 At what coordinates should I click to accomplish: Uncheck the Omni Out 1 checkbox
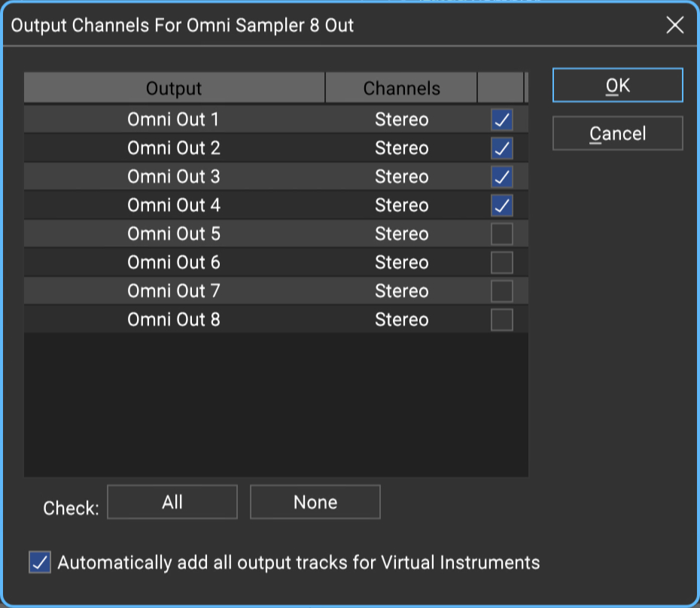coord(502,120)
